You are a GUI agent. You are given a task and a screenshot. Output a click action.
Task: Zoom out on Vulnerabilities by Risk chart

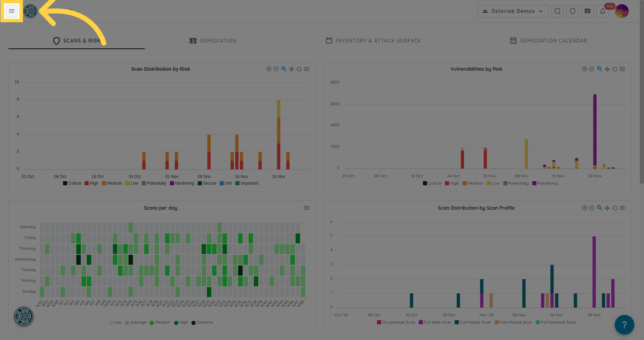tap(591, 69)
